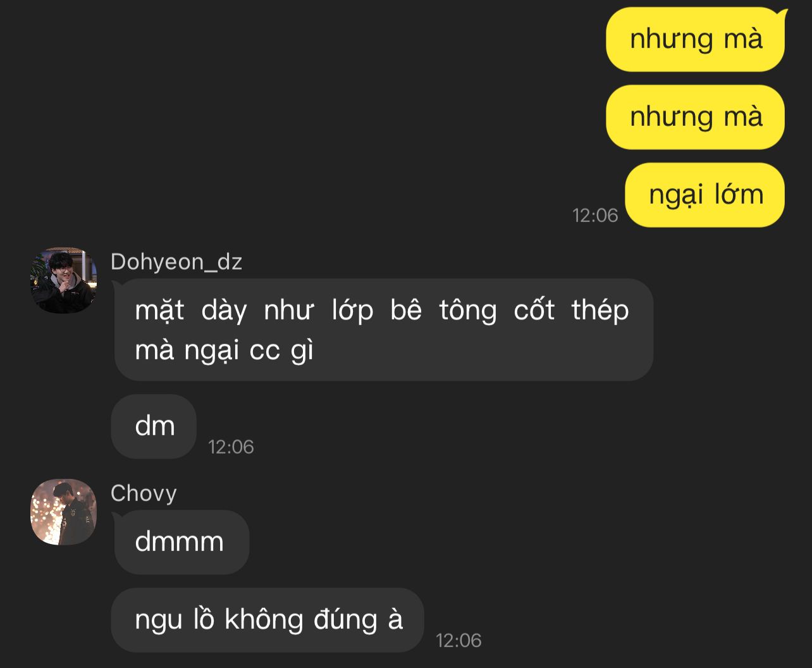Select the "mặt dày như lớp bê tông" message
Image resolution: width=812 pixels, height=668 pixels.
click(383, 330)
